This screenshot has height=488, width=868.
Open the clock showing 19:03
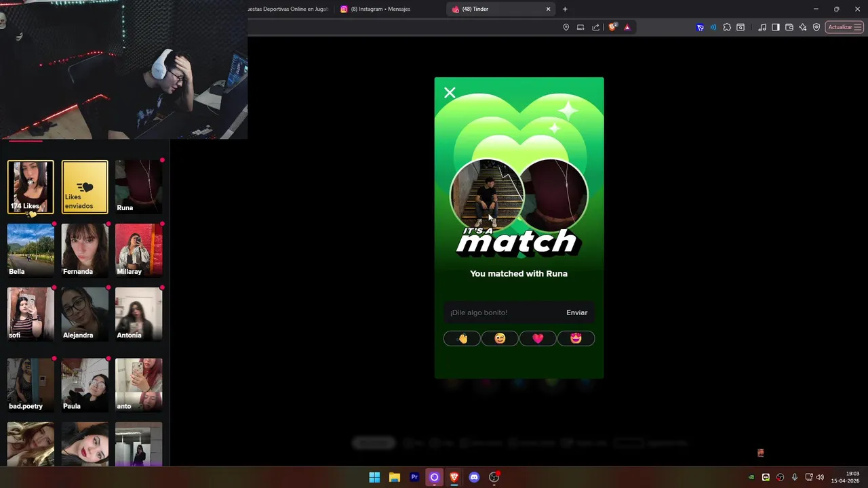(x=846, y=477)
